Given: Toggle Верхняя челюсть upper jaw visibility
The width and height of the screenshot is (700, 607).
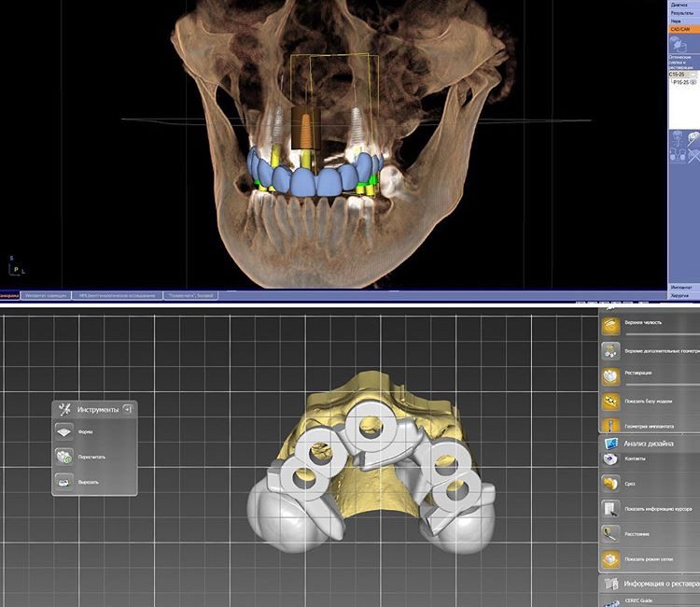Looking at the screenshot, I should (610, 326).
